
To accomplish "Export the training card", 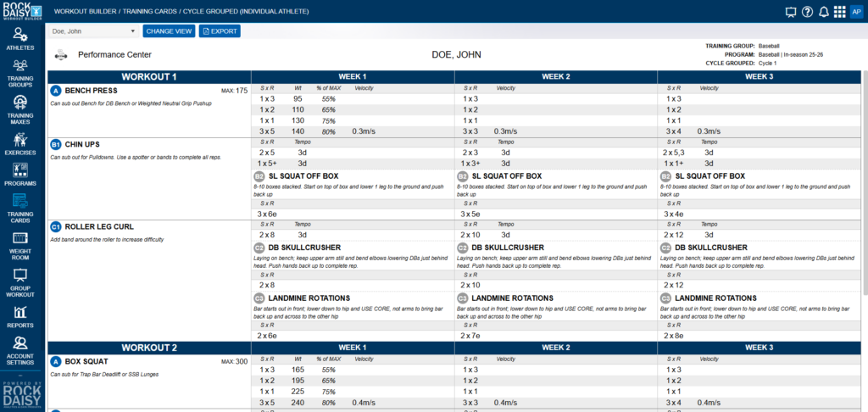I will 220,31.
